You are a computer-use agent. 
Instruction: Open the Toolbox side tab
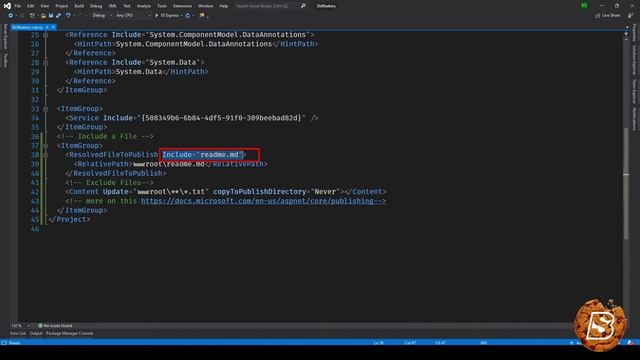click(5, 60)
